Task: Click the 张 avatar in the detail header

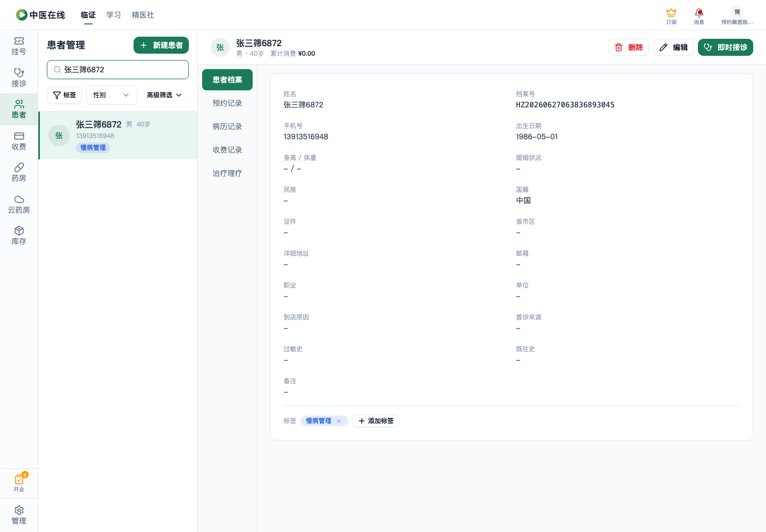Action: click(x=220, y=47)
